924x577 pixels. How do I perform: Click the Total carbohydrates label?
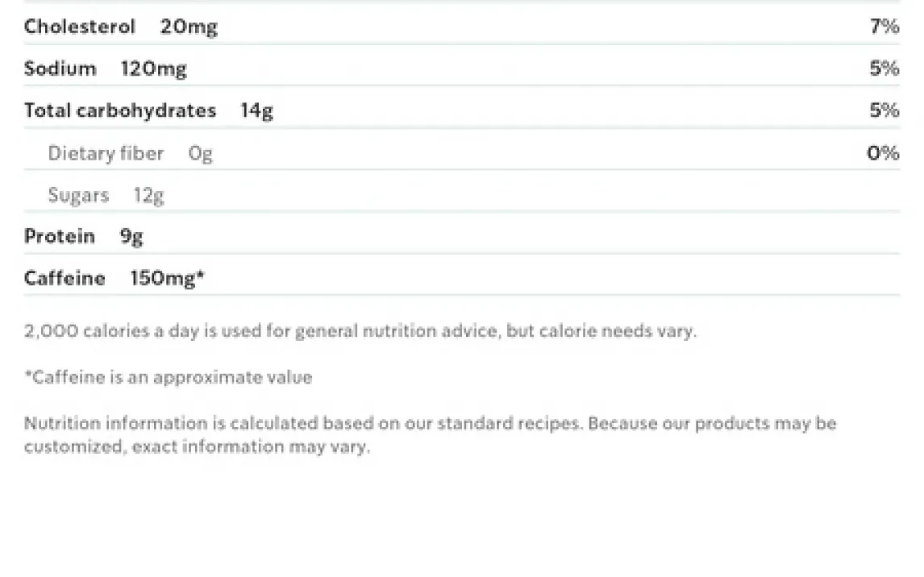(x=120, y=110)
